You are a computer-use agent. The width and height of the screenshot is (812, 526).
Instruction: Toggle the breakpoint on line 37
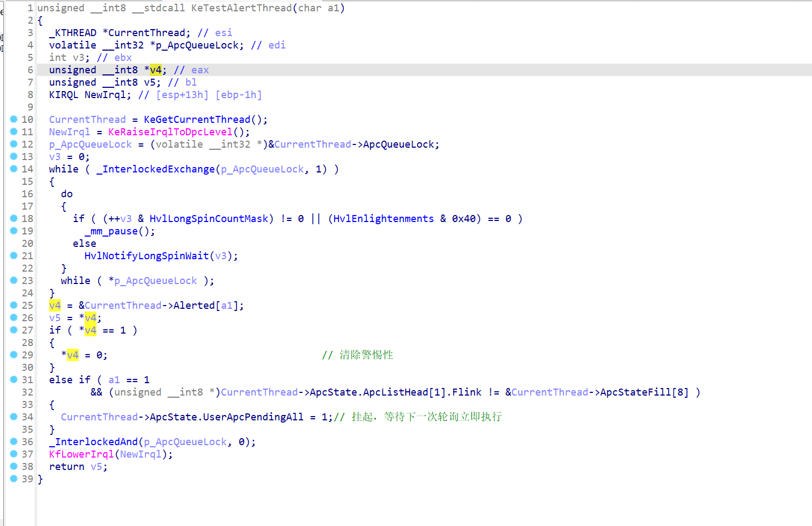point(14,454)
